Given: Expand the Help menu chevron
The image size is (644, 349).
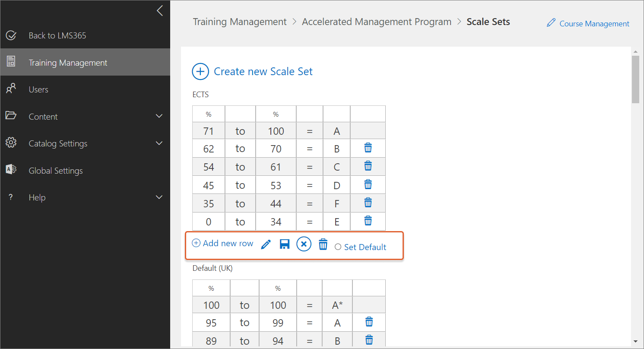Looking at the screenshot, I should [159, 197].
